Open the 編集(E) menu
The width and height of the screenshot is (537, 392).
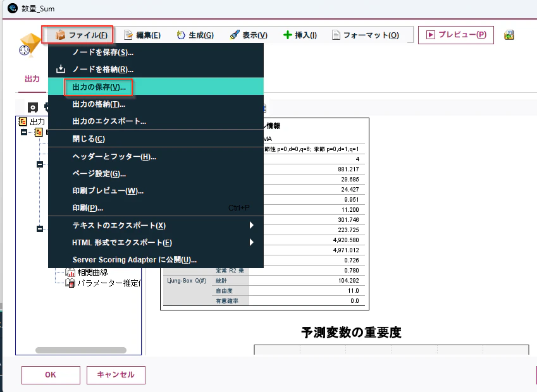tap(142, 35)
